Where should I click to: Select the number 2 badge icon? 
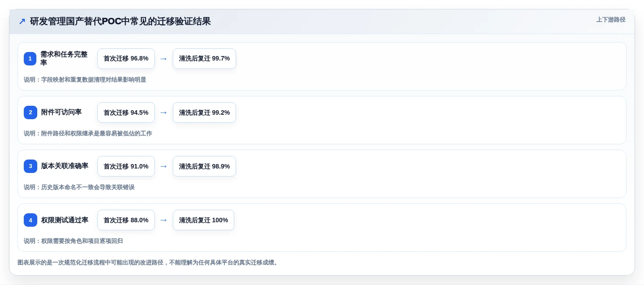tap(30, 112)
